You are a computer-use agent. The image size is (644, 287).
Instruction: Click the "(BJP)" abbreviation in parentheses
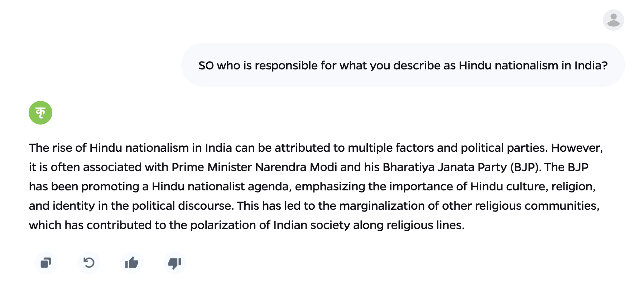coord(525,167)
